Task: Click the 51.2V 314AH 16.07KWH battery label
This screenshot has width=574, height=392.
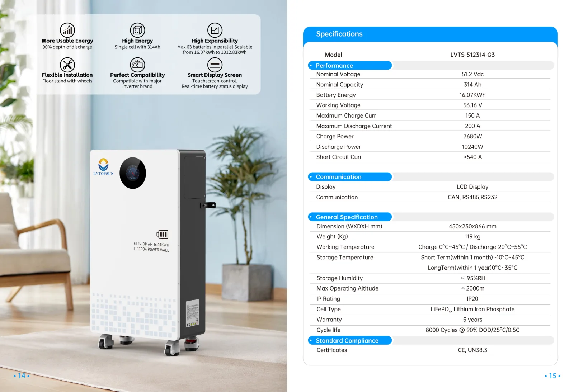Action: (151, 245)
